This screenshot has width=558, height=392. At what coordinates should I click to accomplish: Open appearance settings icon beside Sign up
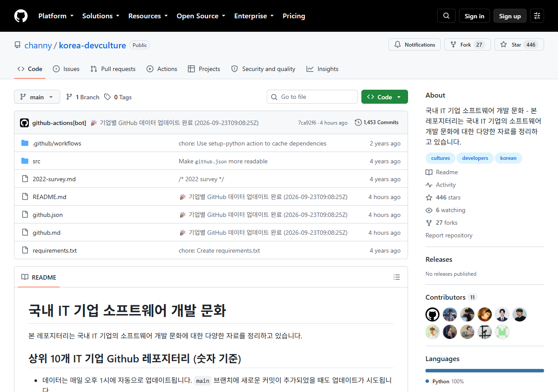pos(537,16)
